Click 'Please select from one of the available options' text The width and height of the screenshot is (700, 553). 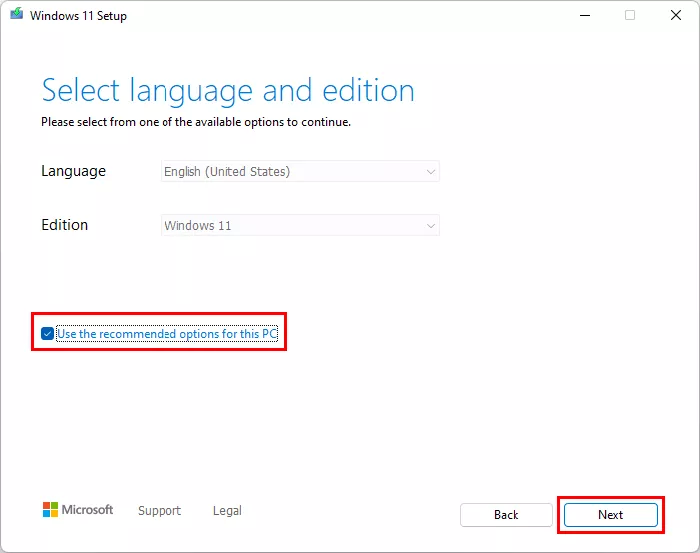(196, 122)
